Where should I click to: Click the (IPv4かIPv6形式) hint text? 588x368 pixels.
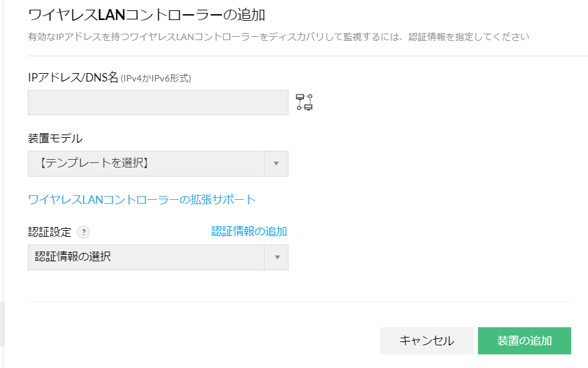click(x=156, y=78)
